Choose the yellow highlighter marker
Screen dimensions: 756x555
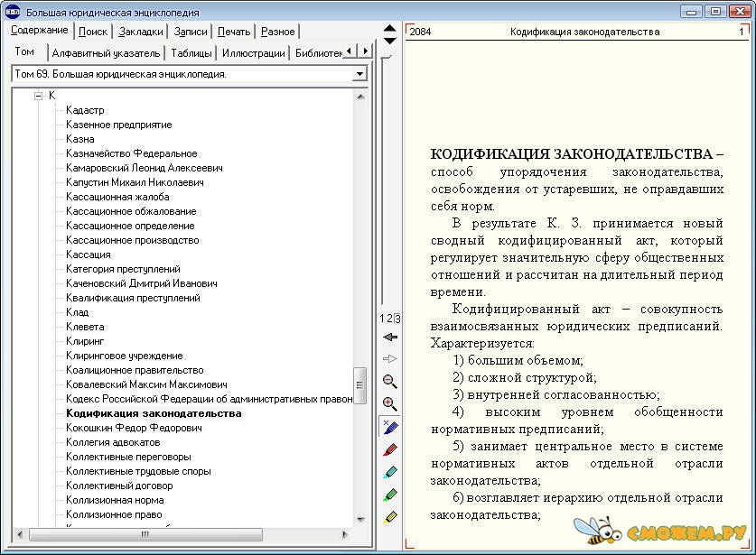(389, 517)
